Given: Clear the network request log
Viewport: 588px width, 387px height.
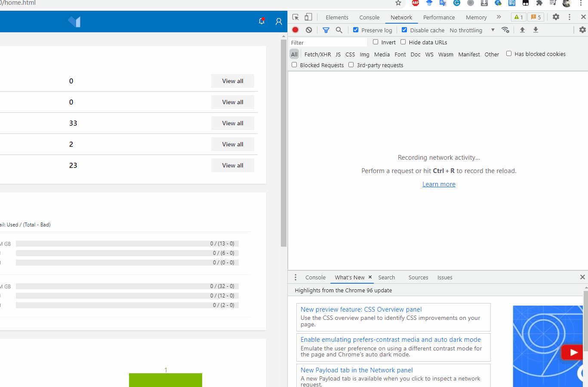Looking at the screenshot, I should pyautogui.click(x=309, y=30).
